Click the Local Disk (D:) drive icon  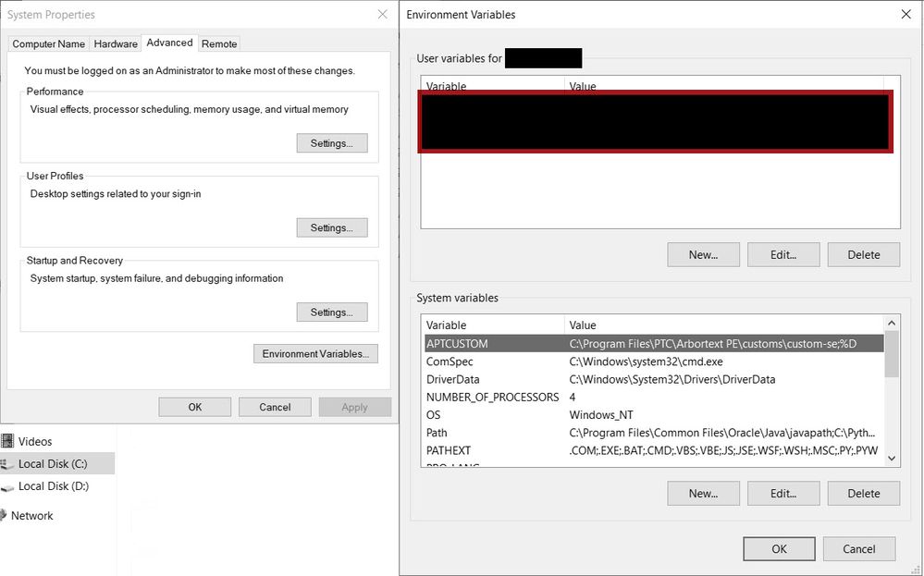pyautogui.click(x=7, y=487)
